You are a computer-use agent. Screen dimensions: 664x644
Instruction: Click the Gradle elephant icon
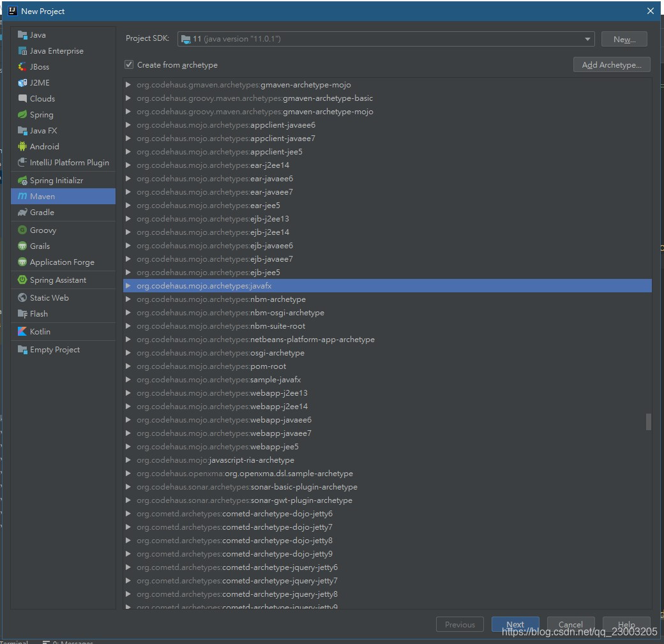[x=22, y=213]
